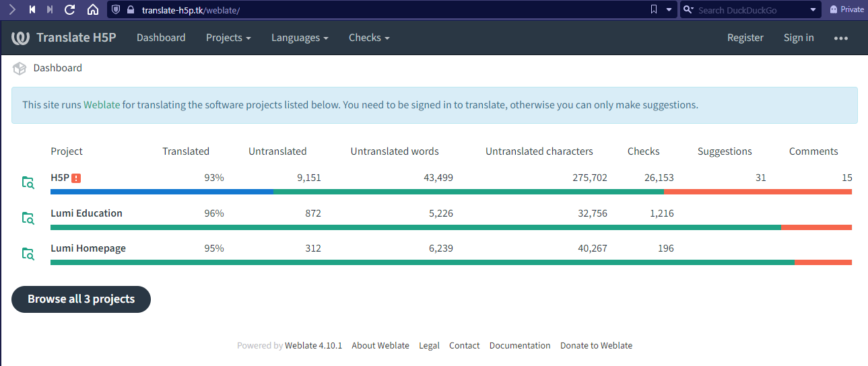Sort by the Comments column header
The image size is (868, 366).
pos(813,151)
